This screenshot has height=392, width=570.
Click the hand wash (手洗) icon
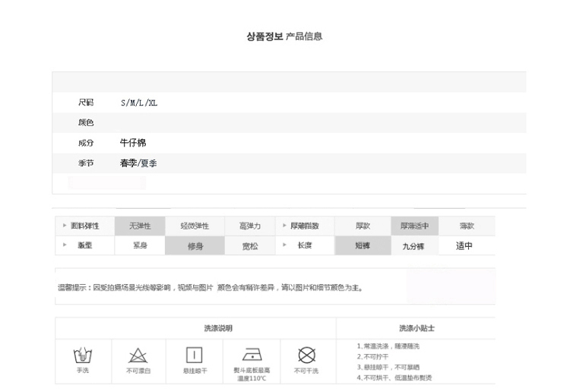pos(82,355)
